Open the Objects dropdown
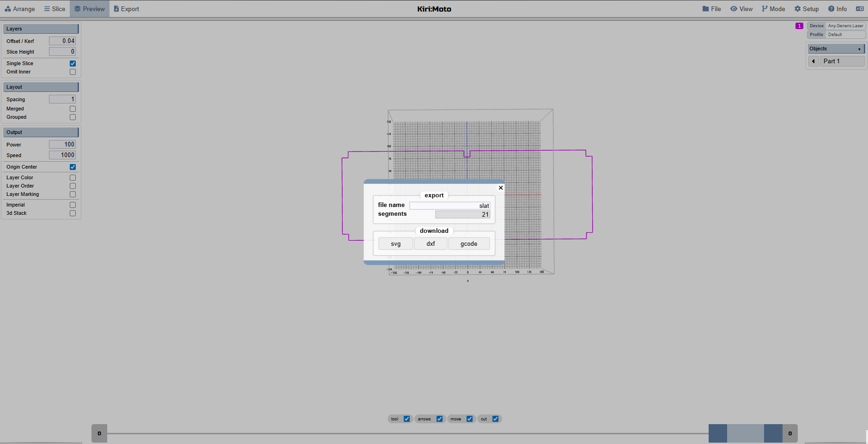 pyautogui.click(x=835, y=49)
